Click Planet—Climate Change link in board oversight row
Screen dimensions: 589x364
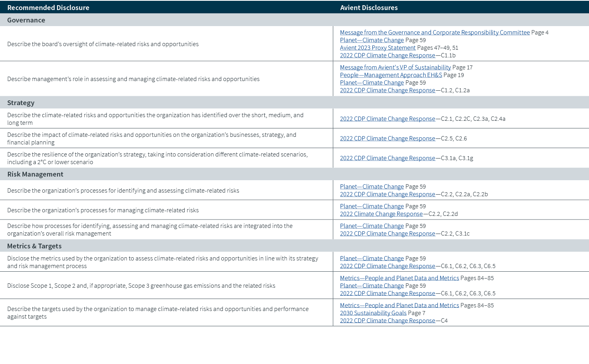tap(372, 40)
